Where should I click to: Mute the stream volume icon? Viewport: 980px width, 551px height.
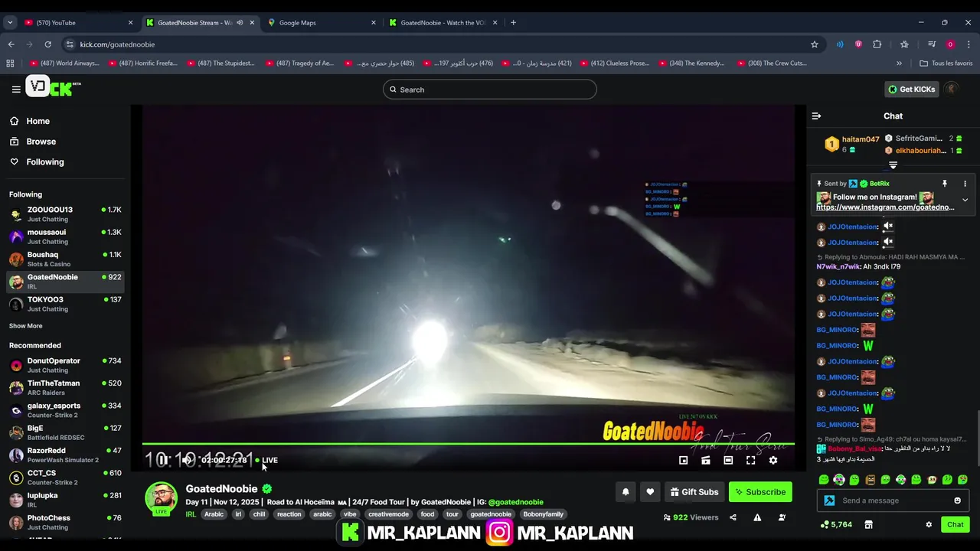click(186, 460)
